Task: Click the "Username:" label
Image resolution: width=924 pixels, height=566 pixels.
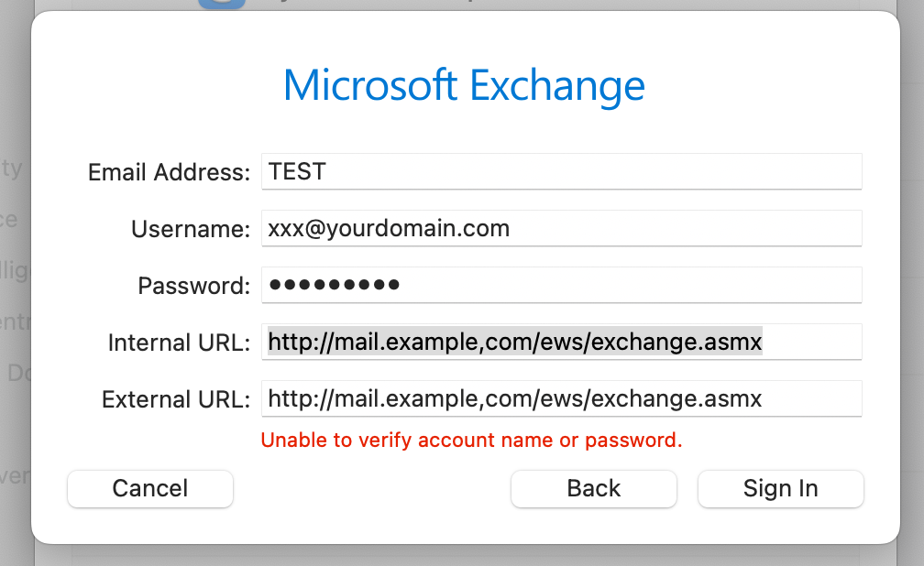Action: [191, 229]
